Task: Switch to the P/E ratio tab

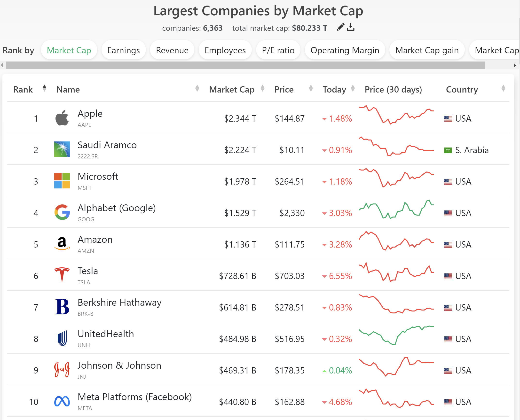Action: point(278,50)
